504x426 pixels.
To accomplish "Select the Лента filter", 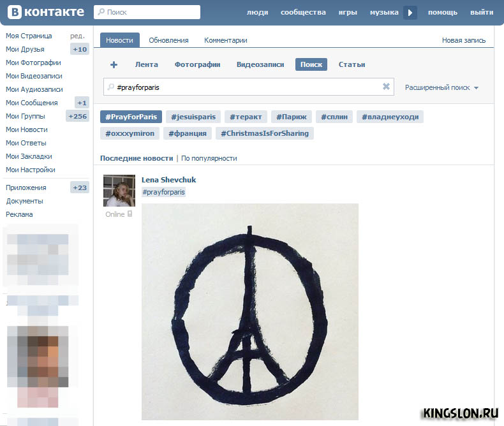I will click(147, 64).
